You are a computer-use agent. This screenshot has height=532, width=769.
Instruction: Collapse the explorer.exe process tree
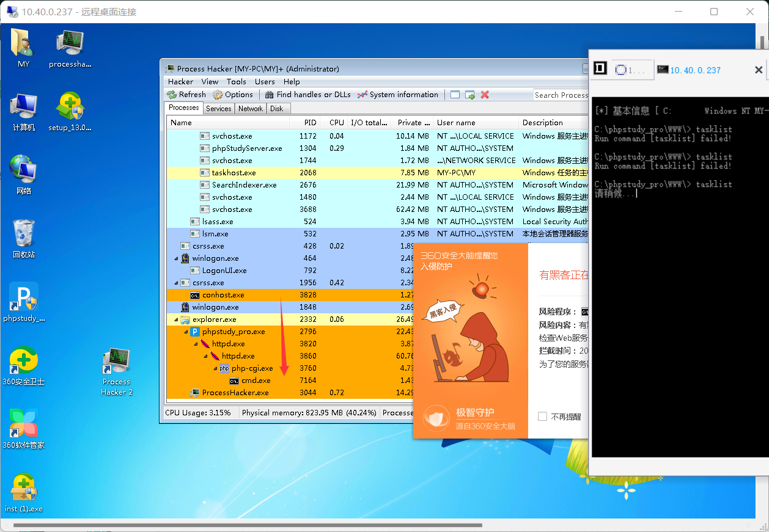click(x=177, y=319)
